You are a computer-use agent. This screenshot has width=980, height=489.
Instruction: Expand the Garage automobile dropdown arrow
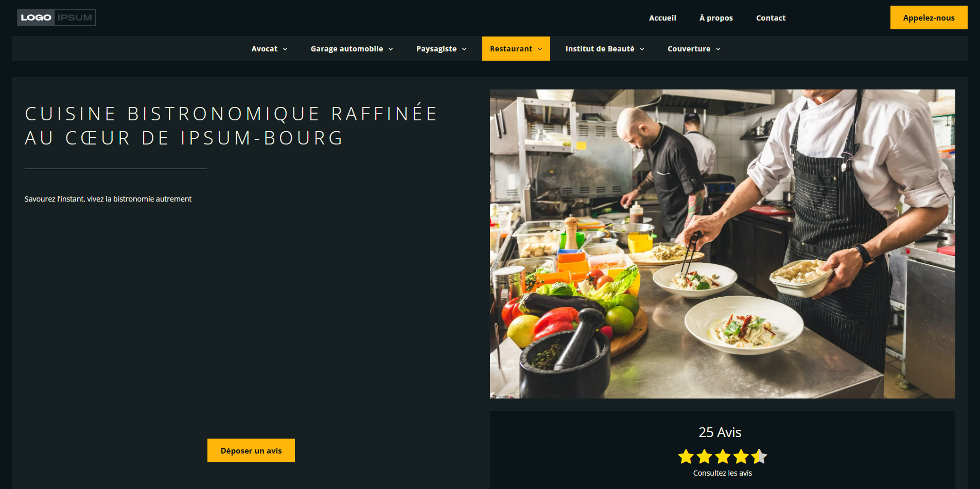coord(391,49)
